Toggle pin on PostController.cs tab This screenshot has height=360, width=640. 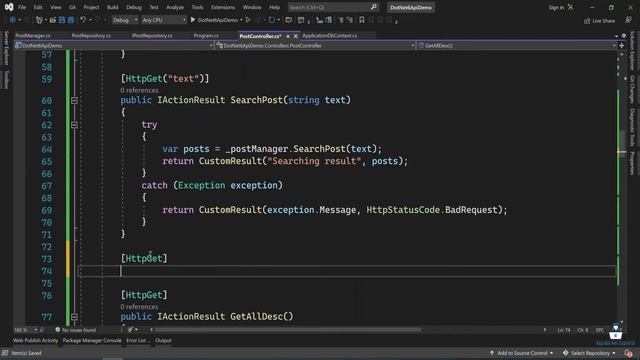(288, 36)
